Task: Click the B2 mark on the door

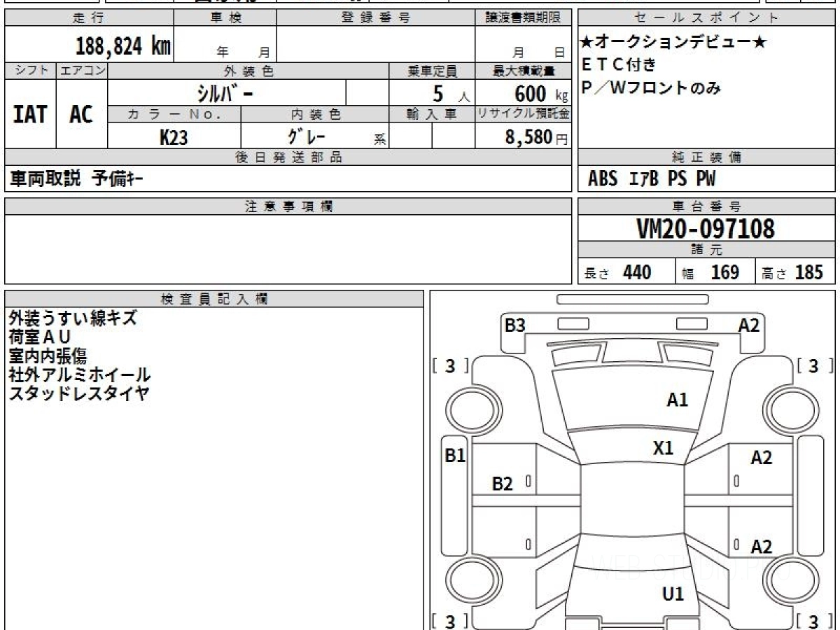Action: point(503,484)
